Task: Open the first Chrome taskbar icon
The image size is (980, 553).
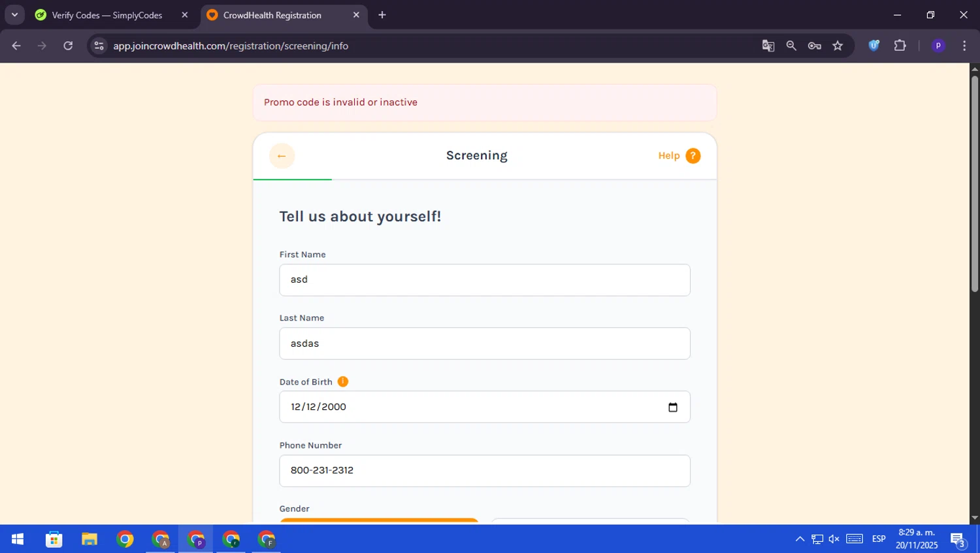Action: 125,539
